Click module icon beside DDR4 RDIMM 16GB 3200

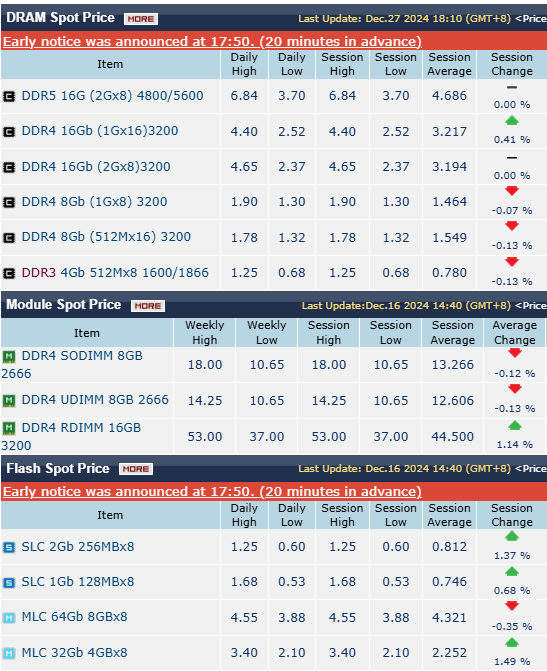(x=9, y=428)
